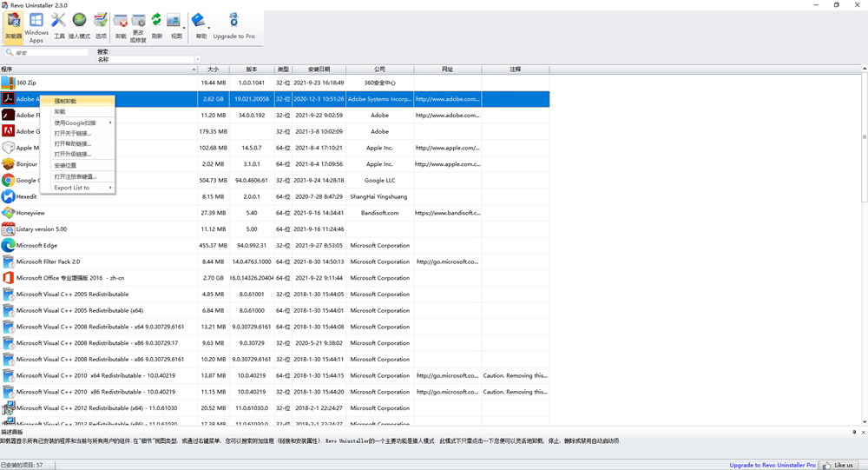Select Microsoft Visual C++ 2008 x86 9.0.30729.17 row
This screenshot has width=868, height=470.
point(274,343)
